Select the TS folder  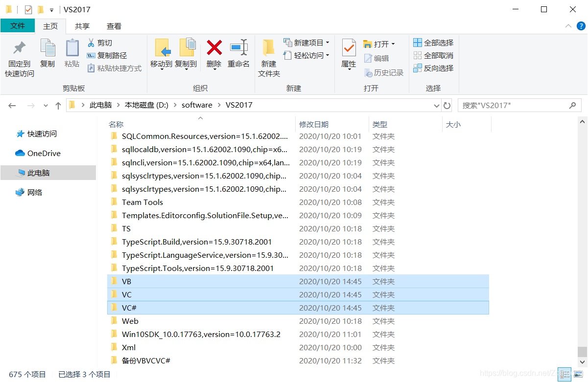point(298,228)
